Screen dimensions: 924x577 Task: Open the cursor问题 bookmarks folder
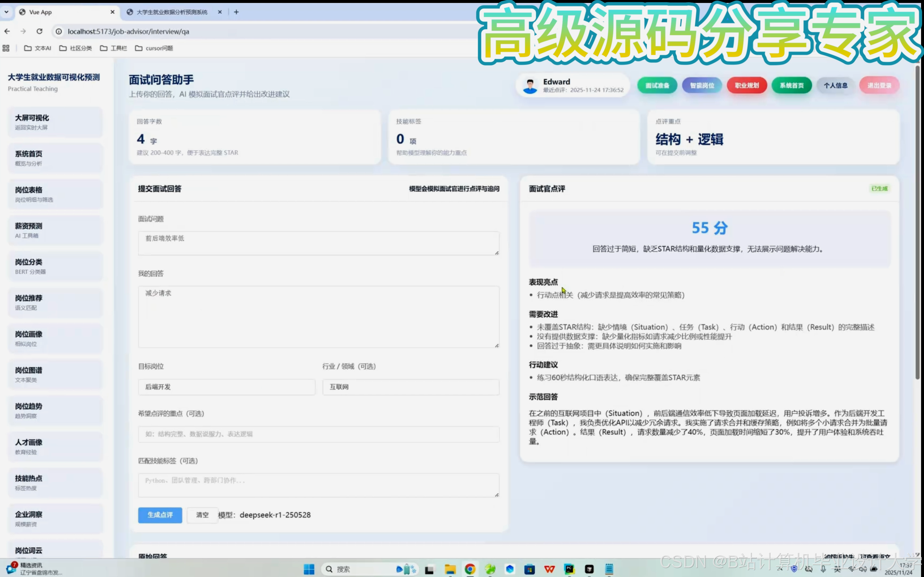click(154, 48)
